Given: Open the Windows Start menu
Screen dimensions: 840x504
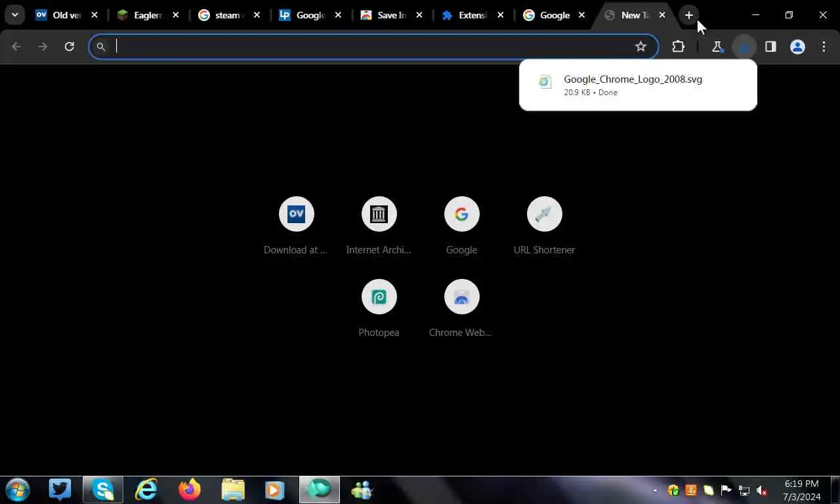Looking at the screenshot, I should coord(18,490).
